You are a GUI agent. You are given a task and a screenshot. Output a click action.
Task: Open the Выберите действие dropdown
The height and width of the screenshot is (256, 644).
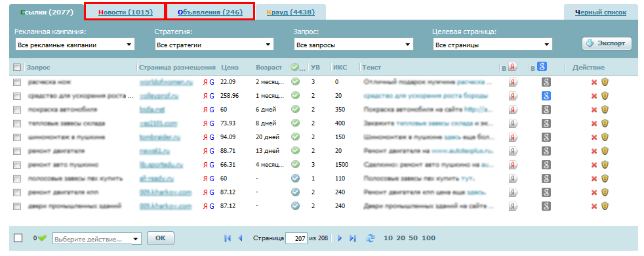96,239
